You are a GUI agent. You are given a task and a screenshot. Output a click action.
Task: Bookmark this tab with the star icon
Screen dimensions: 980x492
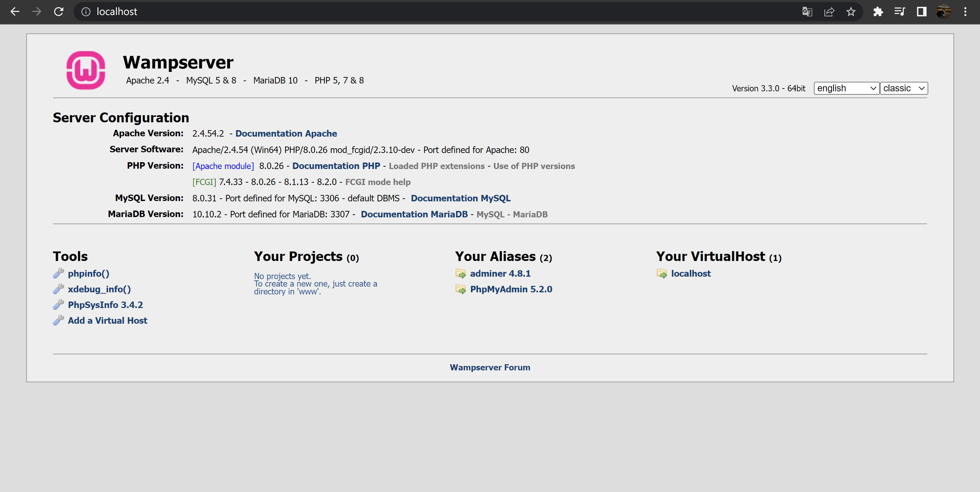(x=851, y=12)
